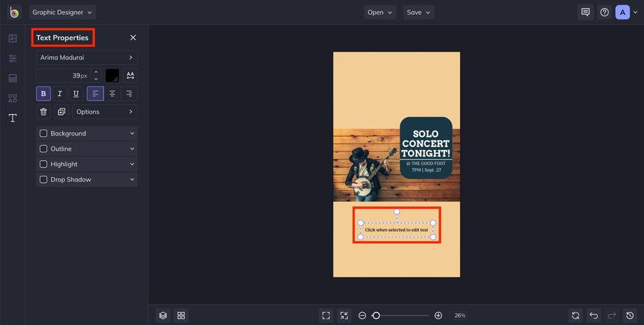Screen dimensions: 644x325
Task: Close the Text Properties panel
Action: (133, 37)
